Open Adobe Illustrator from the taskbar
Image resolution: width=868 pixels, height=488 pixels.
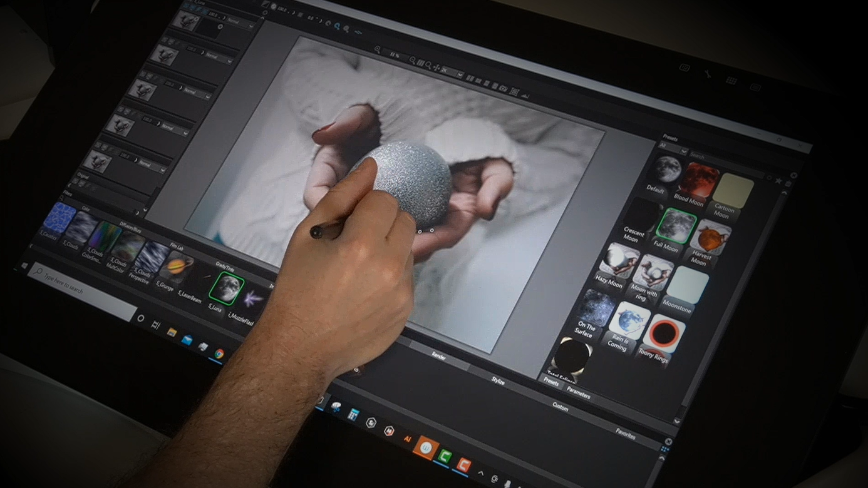[408, 439]
